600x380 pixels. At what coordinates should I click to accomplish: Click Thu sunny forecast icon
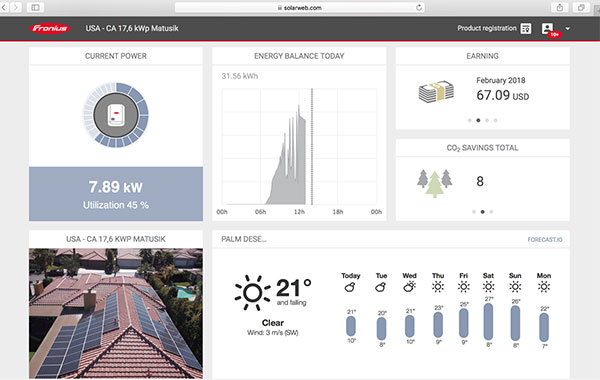tap(438, 287)
